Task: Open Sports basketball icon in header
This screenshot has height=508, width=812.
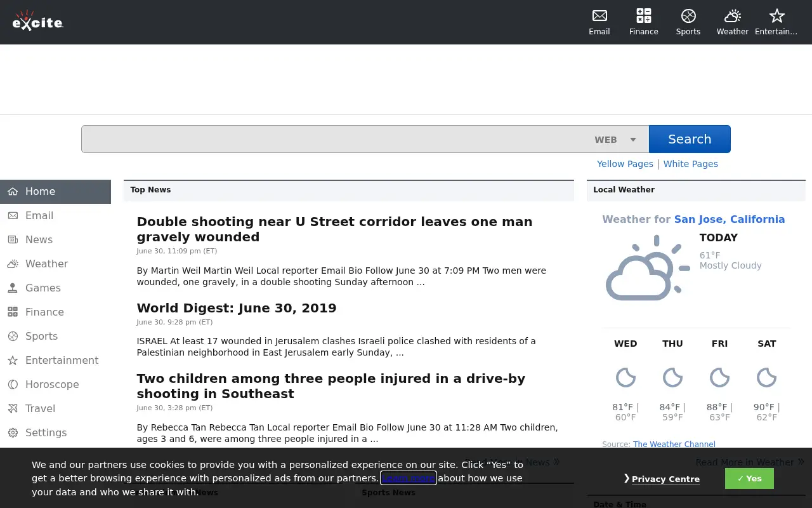Action: click(x=688, y=16)
